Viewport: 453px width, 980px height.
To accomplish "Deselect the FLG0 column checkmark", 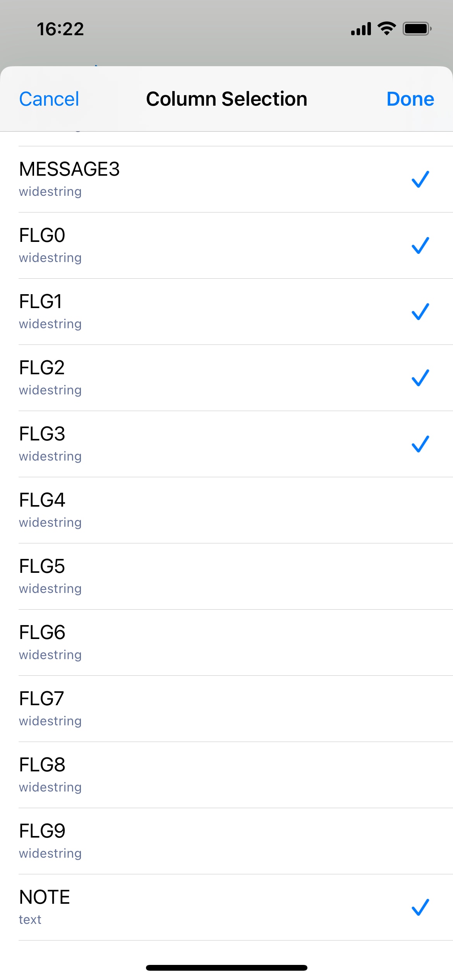I will pyautogui.click(x=420, y=245).
